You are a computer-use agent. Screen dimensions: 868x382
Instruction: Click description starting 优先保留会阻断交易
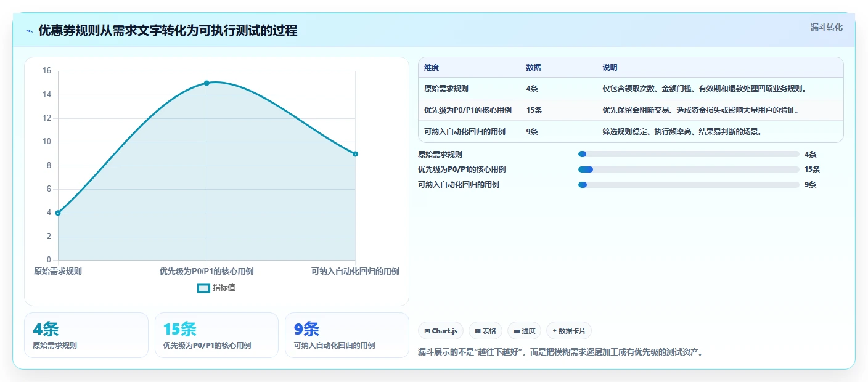click(x=701, y=110)
